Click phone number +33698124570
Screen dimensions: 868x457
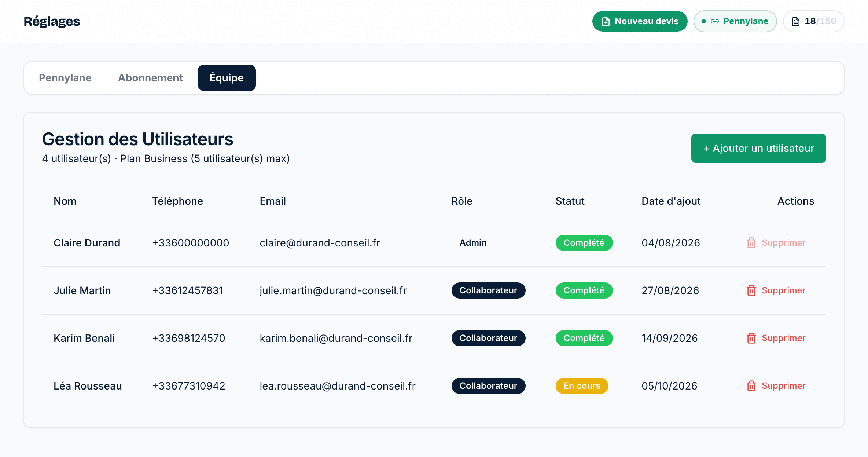tap(189, 338)
